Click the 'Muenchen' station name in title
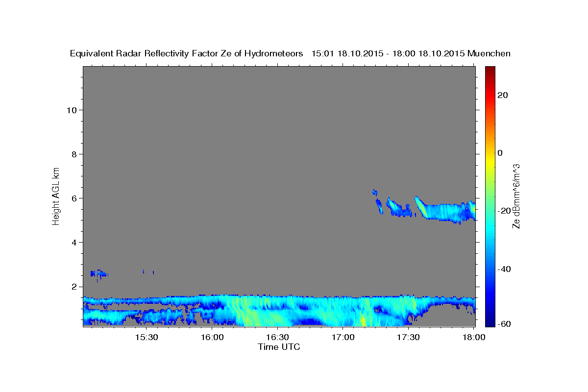Screen dimensions: 588x392 [489, 53]
